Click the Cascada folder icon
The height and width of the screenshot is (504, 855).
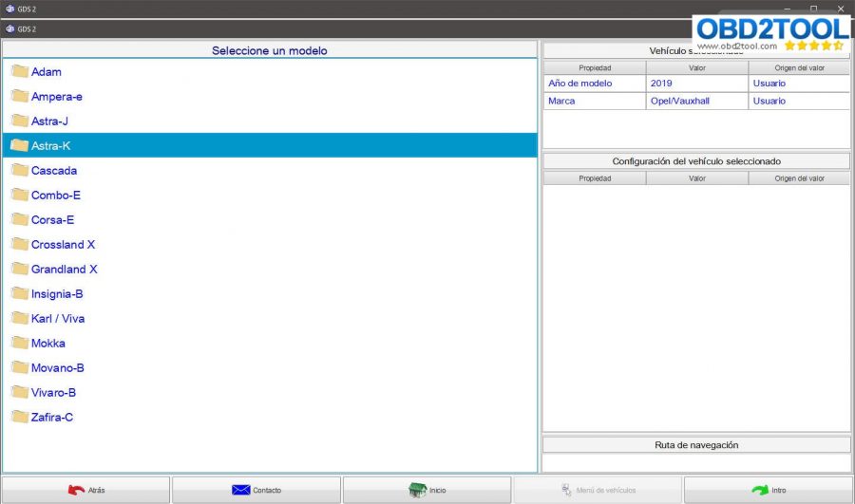[x=20, y=170]
